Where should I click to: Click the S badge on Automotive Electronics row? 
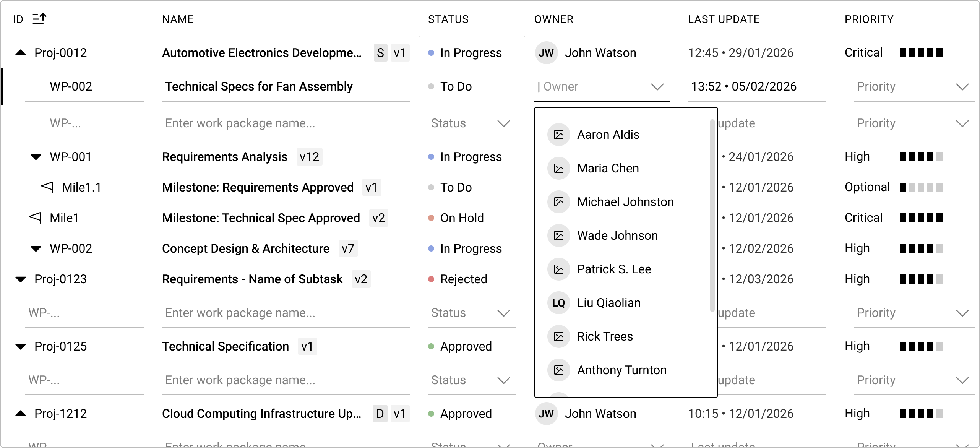click(x=380, y=53)
